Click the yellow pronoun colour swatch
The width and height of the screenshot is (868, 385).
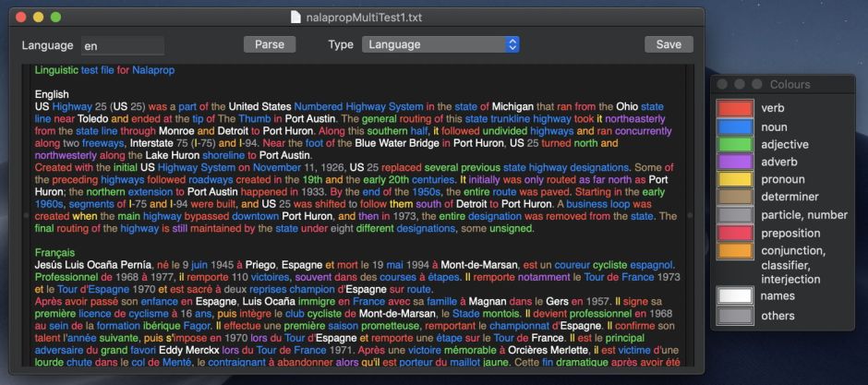[x=735, y=180]
